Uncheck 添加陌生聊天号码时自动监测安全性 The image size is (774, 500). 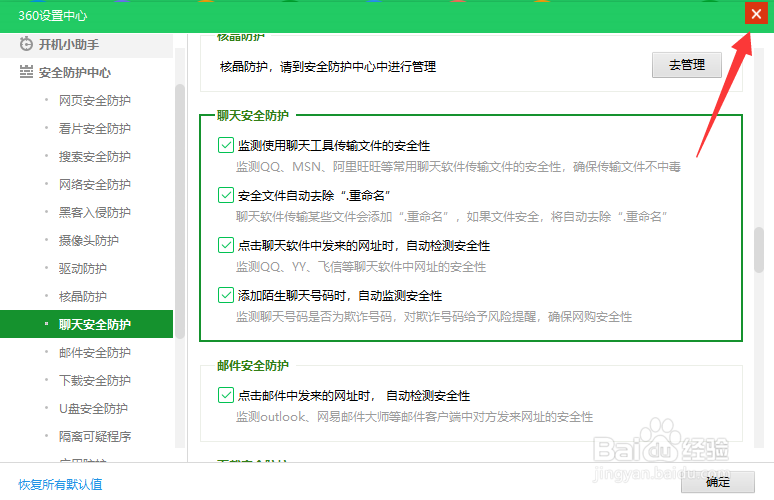(226, 295)
